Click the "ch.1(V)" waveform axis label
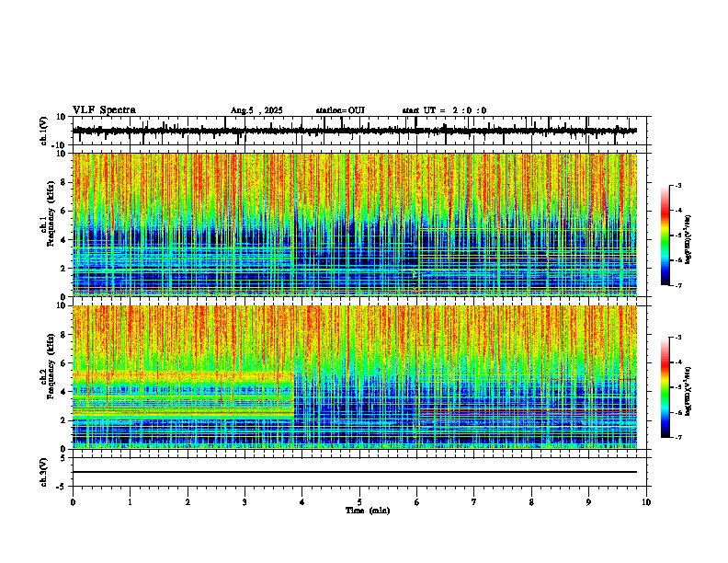Screen dimensions: 728x563 [x=44, y=131]
